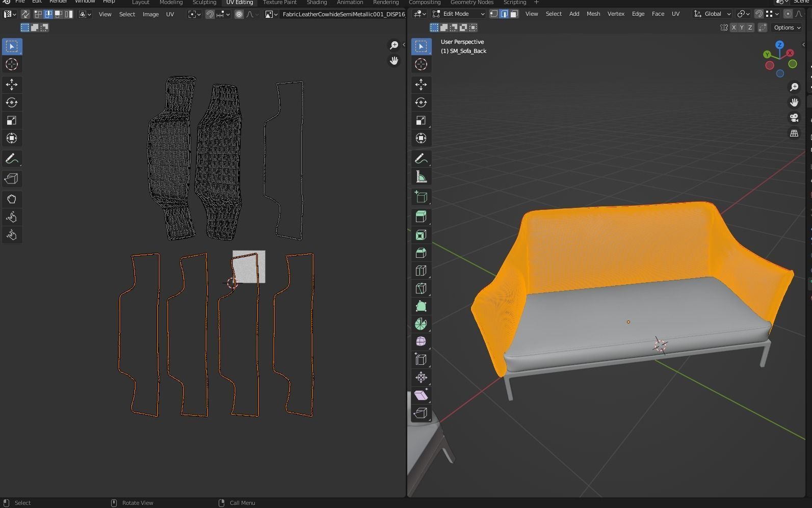Select the UV Pinch sculpt tool
The width and height of the screenshot is (812, 508).
coord(12,235)
